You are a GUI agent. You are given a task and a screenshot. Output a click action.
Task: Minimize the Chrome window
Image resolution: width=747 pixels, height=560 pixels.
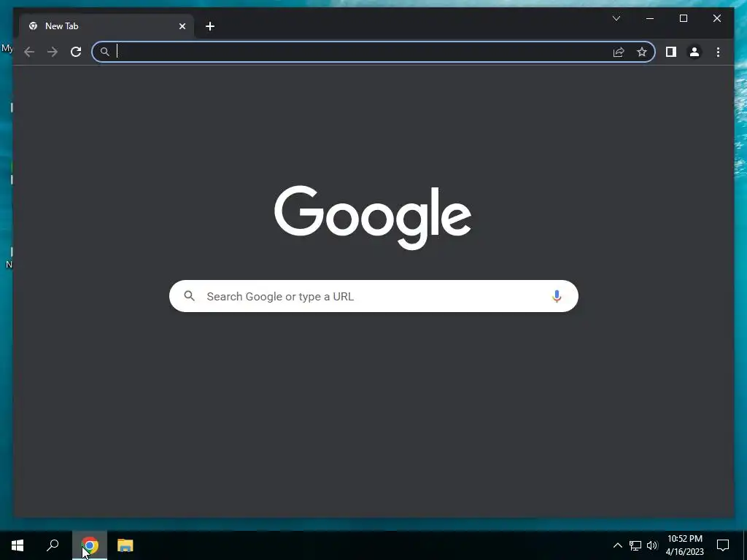point(650,18)
